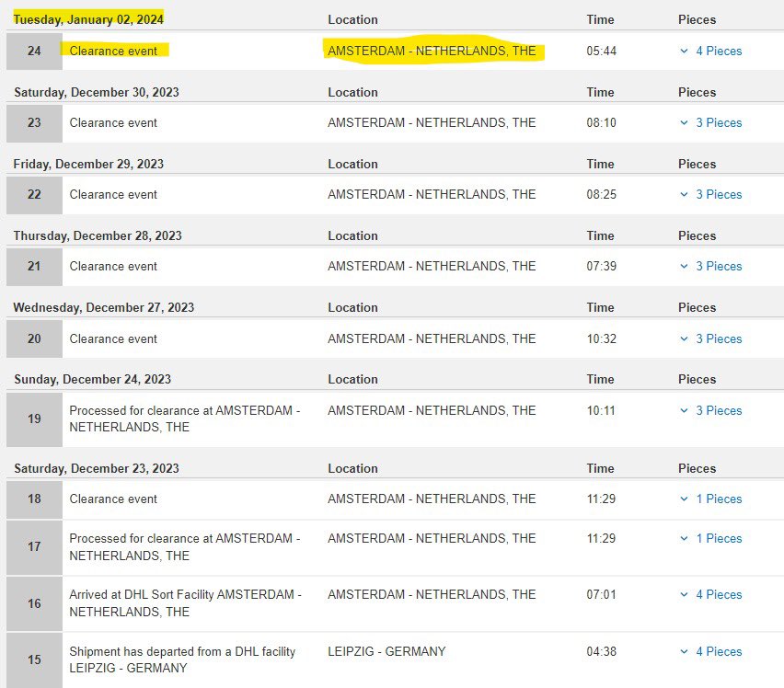Image resolution: width=784 pixels, height=688 pixels.
Task: Click time value 07:01
Action: (x=602, y=594)
